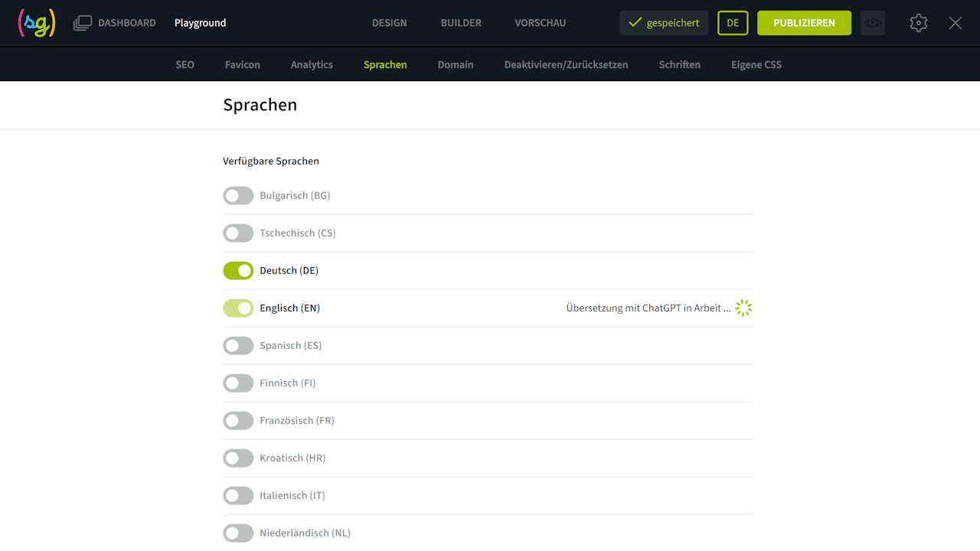
Task: Click the sg logo icon
Action: [37, 23]
